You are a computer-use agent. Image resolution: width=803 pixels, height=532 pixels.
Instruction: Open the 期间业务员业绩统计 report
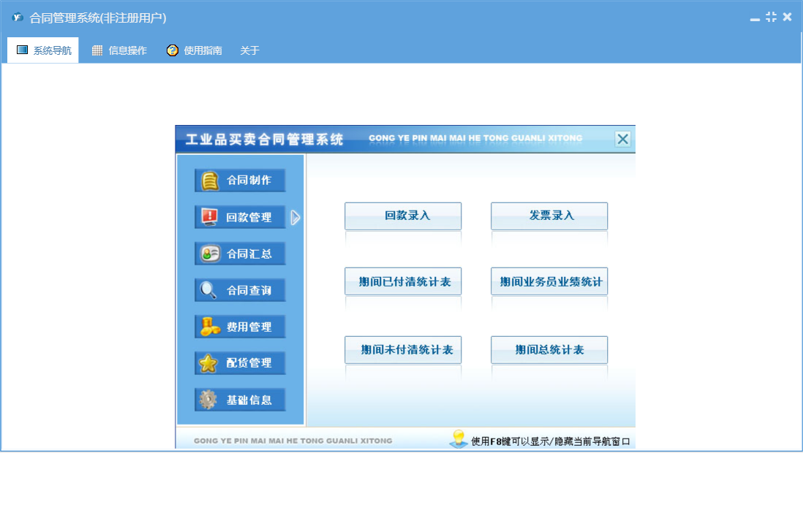pos(549,281)
